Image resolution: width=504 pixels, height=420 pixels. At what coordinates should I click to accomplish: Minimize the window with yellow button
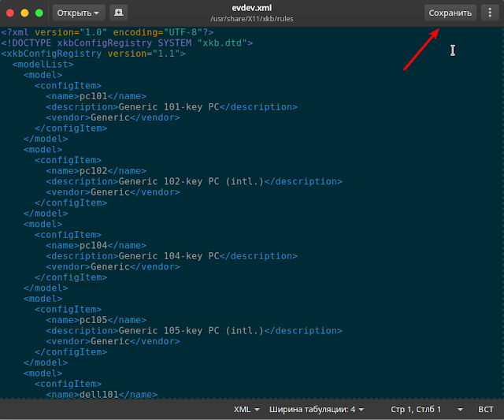24,13
